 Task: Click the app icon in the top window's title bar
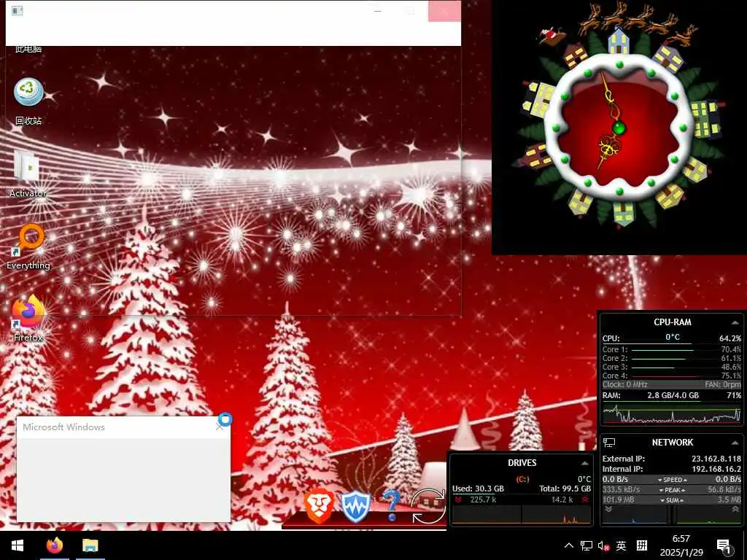tap(18, 10)
